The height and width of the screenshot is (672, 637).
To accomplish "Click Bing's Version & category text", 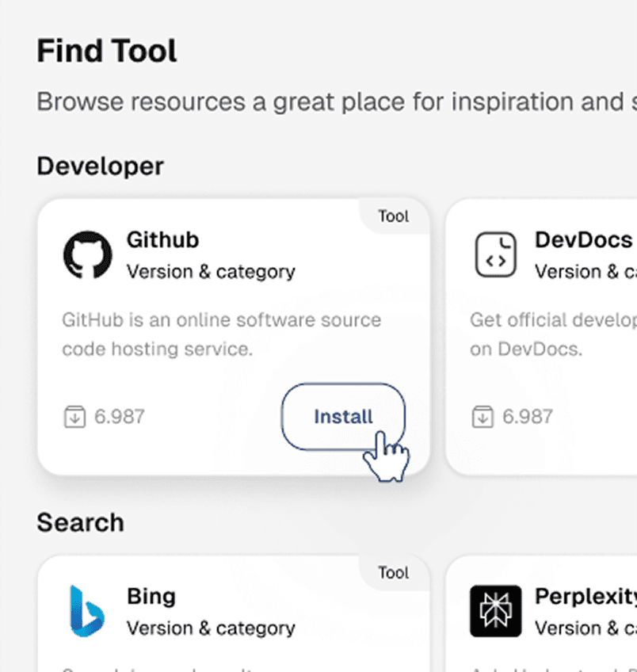I will [211, 628].
